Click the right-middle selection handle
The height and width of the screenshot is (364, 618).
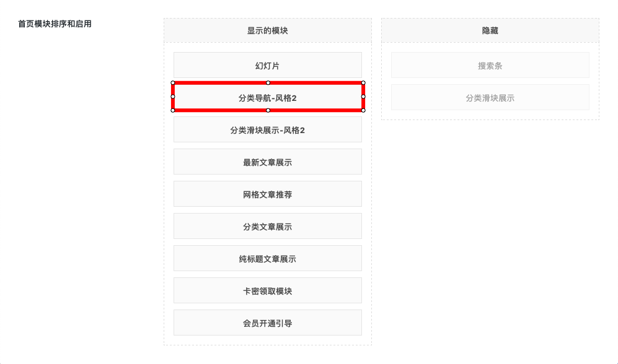click(x=363, y=97)
